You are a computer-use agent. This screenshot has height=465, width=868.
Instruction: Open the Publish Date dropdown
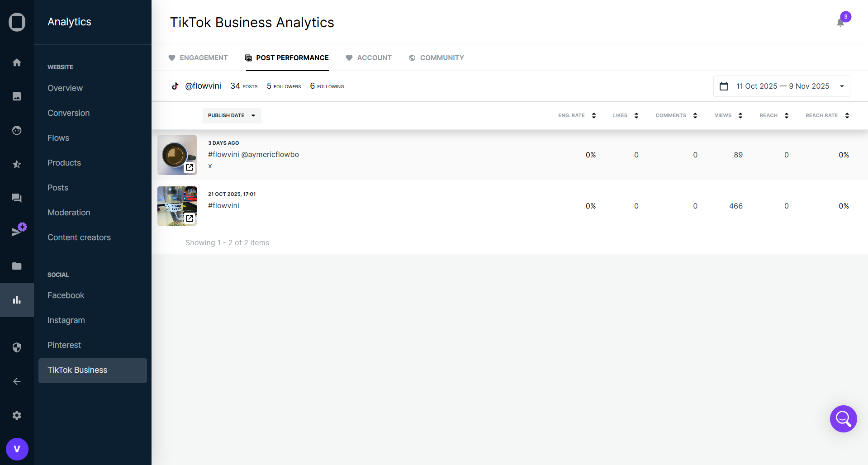pos(232,115)
